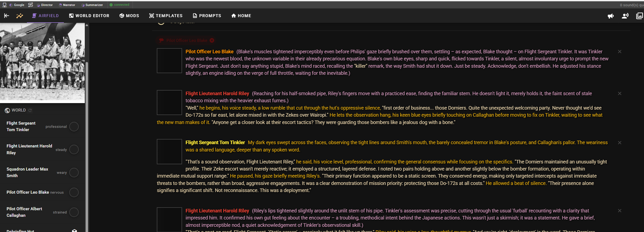Refresh the WORLD state with reload icon
This screenshot has height=232, width=644.
click(30, 110)
